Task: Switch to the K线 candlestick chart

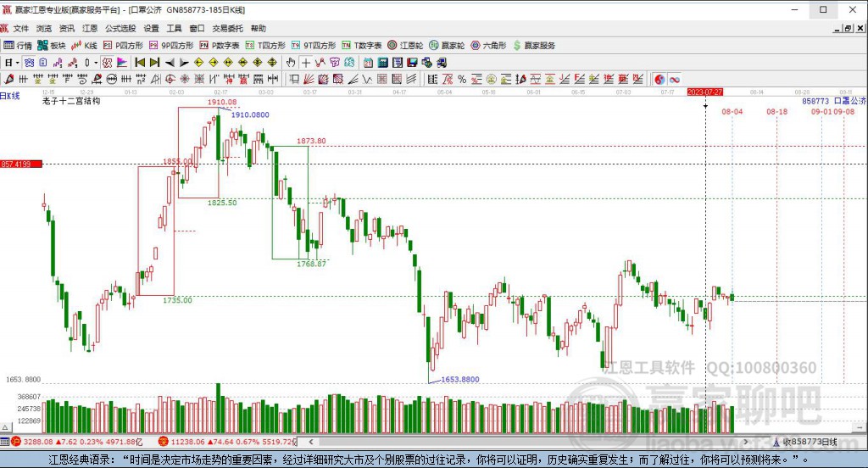Action: [x=84, y=46]
